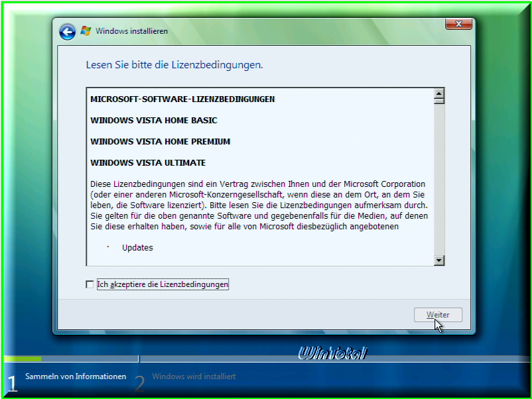532x399 pixels.
Task: Click 'WINDOWS VISTA HOME PREMIUM' line
Action: (160, 142)
